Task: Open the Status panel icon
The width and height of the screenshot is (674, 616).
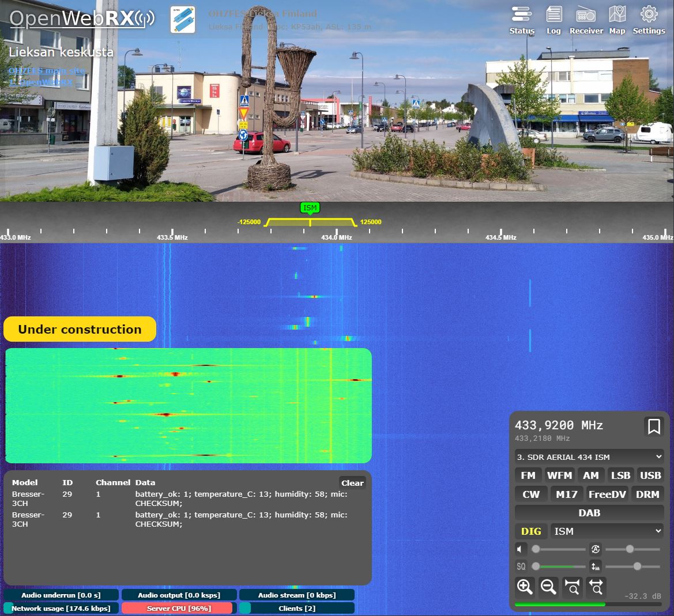Action: point(522,20)
